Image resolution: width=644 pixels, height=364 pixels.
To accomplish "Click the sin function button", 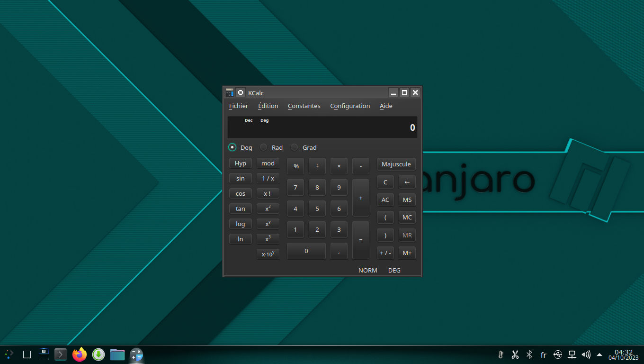I will [x=241, y=178].
